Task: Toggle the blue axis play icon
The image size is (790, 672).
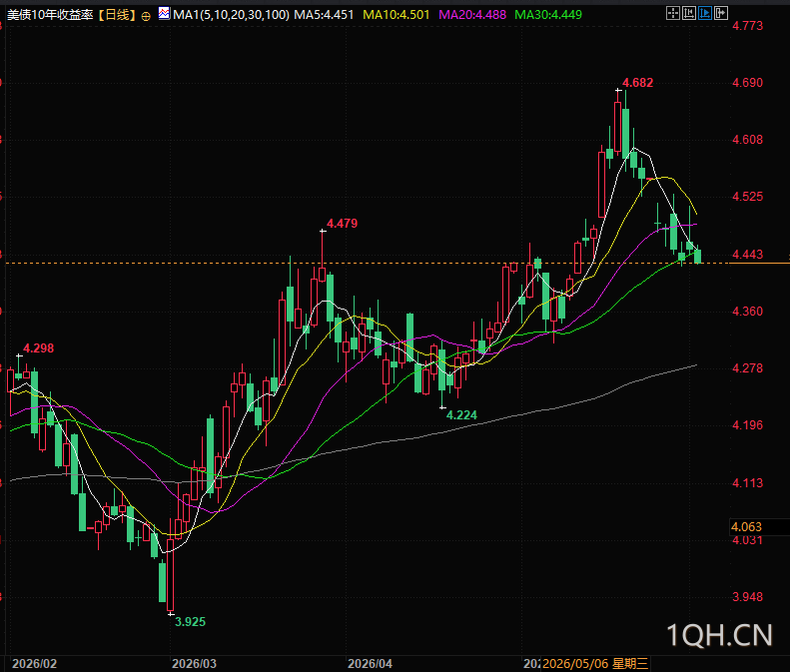Action: [705, 13]
